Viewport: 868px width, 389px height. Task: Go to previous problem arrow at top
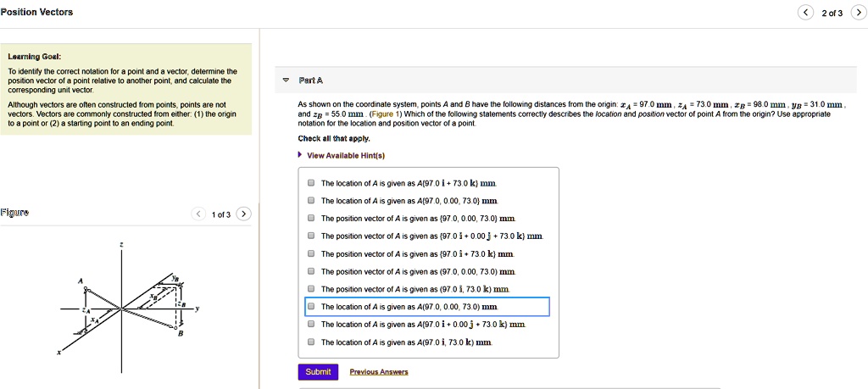pyautogui.click(x=805, y=13)
